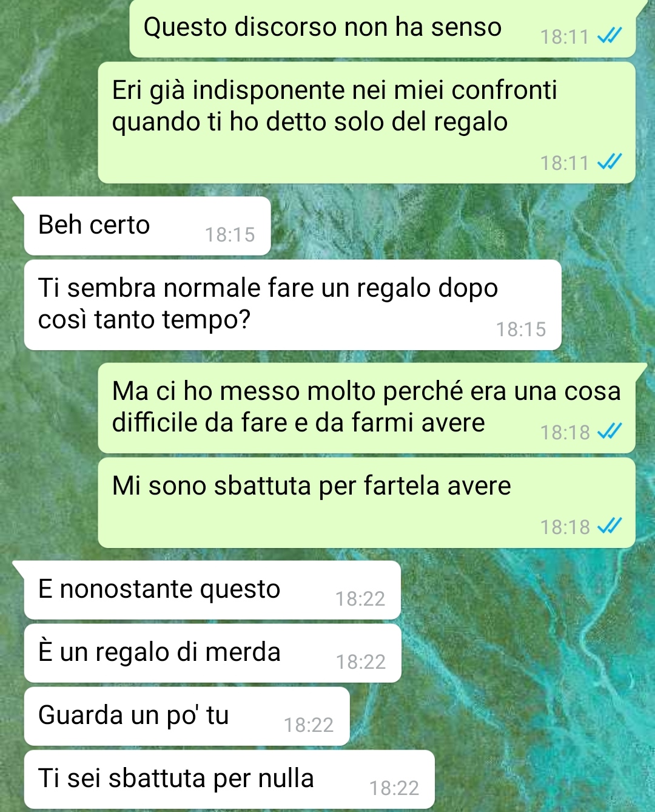Tap the read receipt checkmarks on 'Questo discorso non ha senso'
The height and width of the screenshot is (812, 655).
pos(610,37)
